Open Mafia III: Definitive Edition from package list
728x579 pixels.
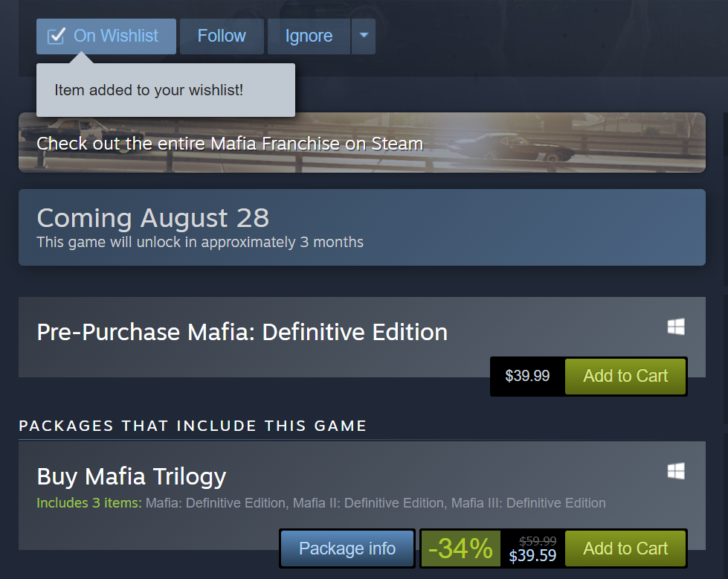click(x=528, y=503)
